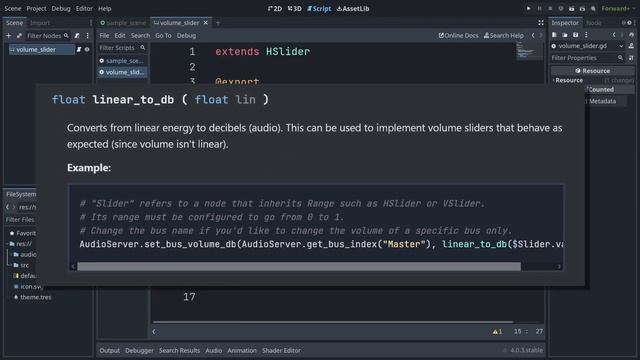Go to previous script in history

[x=533, y=36]
